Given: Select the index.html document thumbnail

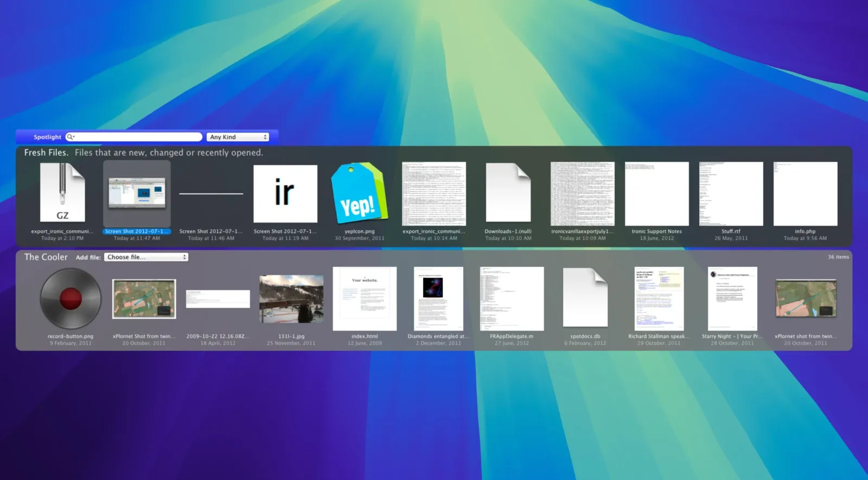Looking at the screenshot, I should click(365, 299).
